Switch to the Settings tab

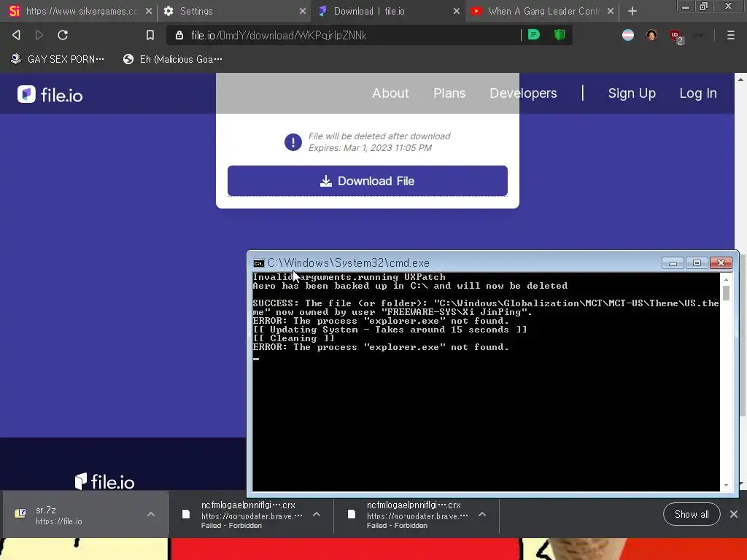tap(233, 11)
